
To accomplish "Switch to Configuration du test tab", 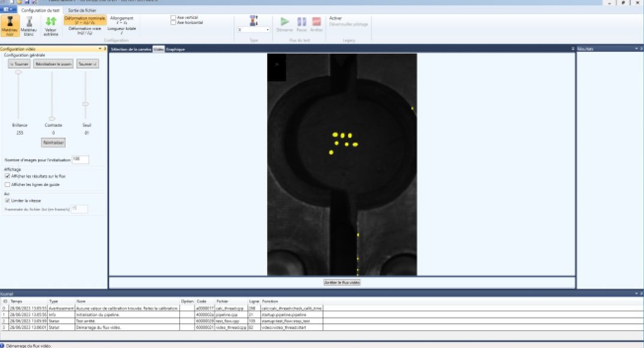I will (40, 10).
